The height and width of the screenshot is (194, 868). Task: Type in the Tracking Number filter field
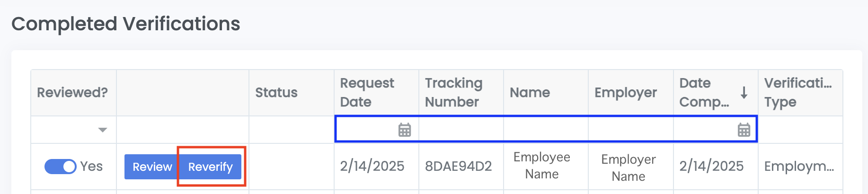coord(461,129)
